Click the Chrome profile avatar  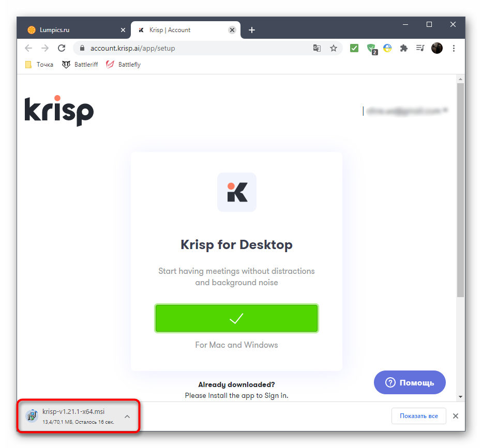click(x=437, y=48)
